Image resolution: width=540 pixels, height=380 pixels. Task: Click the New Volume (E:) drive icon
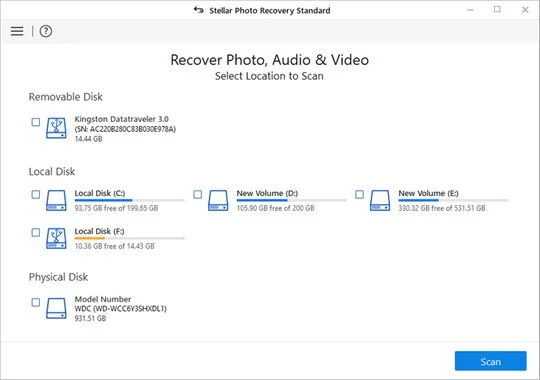380,200
